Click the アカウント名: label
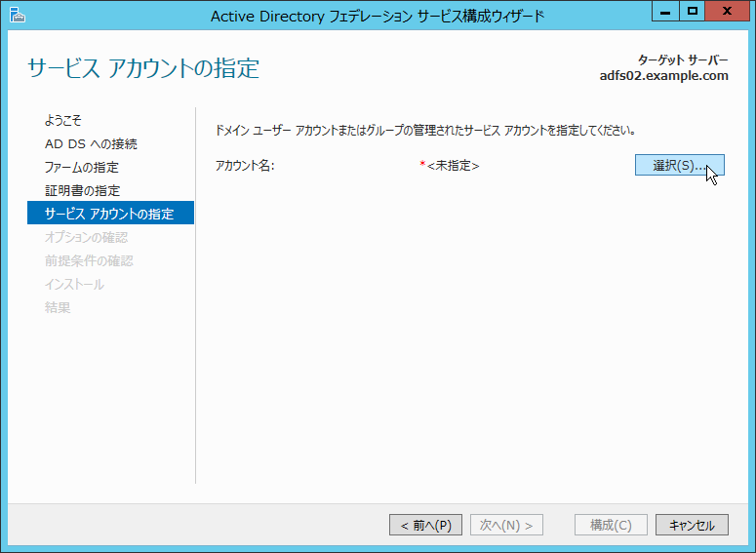Image resolution: width=756 pixels, height=553 pixels. click(x=245, y=166)
